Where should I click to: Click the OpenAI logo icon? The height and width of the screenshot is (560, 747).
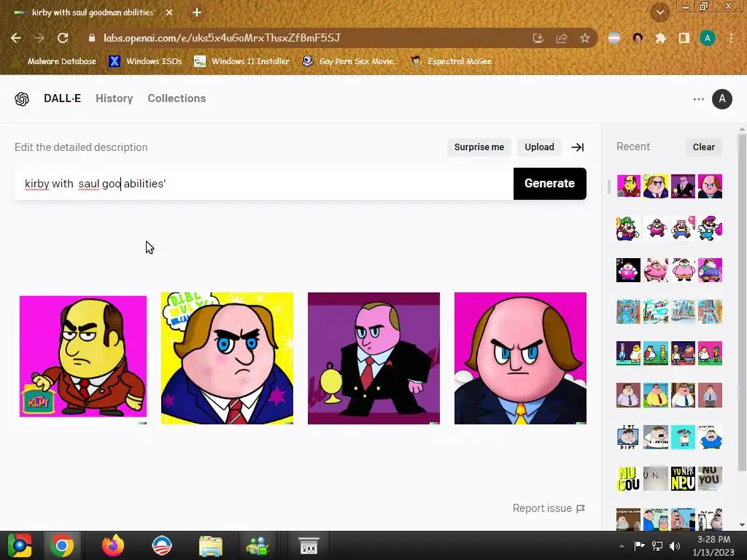point(22,99)
